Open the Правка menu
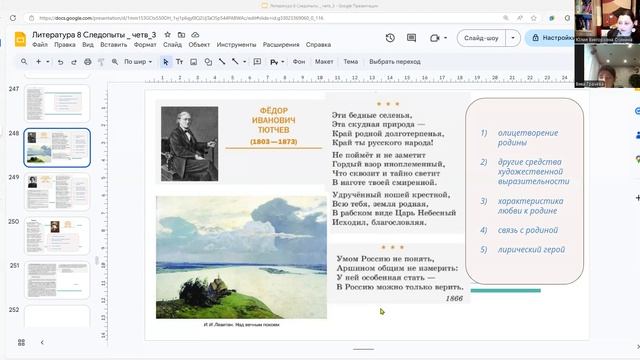640x360 pixels. [x=65, y=45]
